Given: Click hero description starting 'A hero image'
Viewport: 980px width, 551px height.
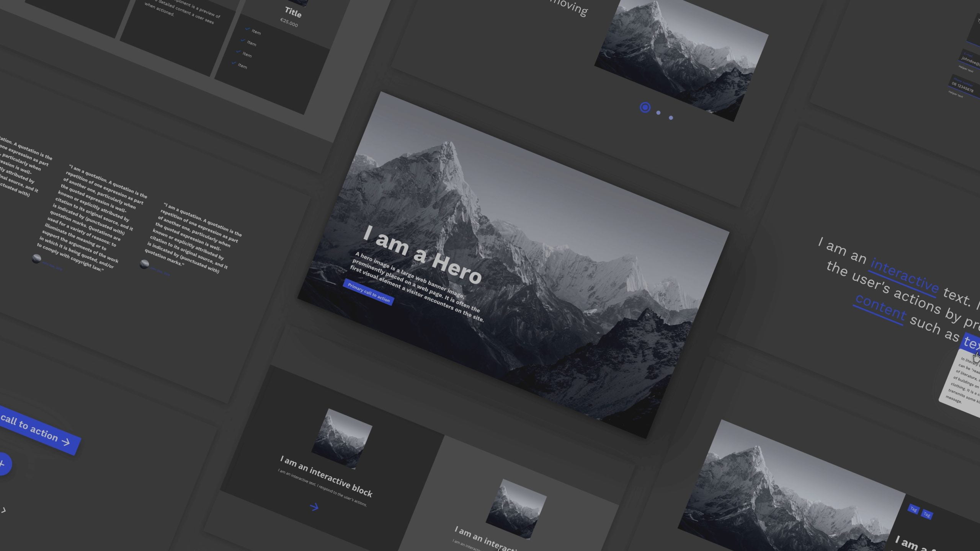Looking at the screenshot, I should coord(417,287).
